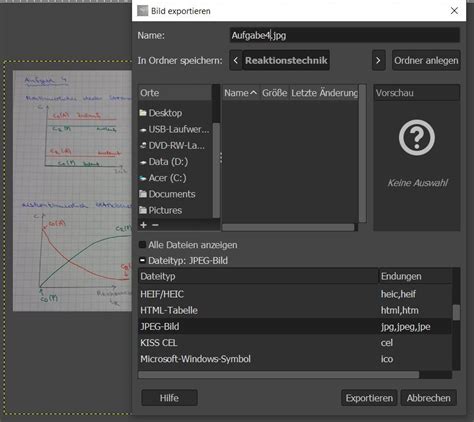Image resolution: width=474 pixels, height=422 pixels.
Task: Select Desktop in the Orte list
Action: [175, 113]
